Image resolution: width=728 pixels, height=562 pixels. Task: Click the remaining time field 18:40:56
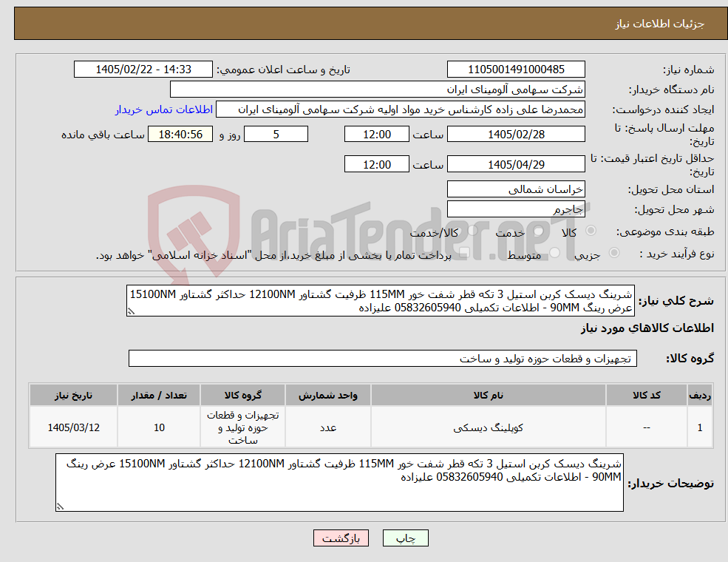tap(180, 135)
